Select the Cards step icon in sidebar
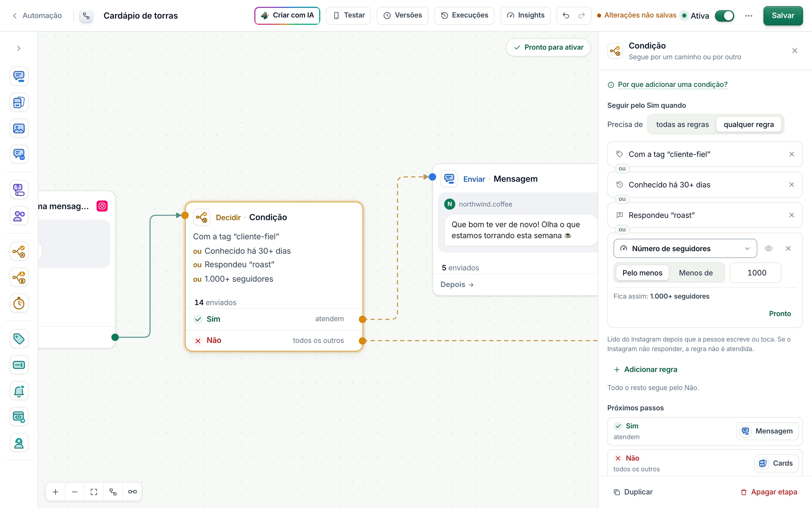The width and height of the screenshot is (812, 508). (x=19, y=102)
